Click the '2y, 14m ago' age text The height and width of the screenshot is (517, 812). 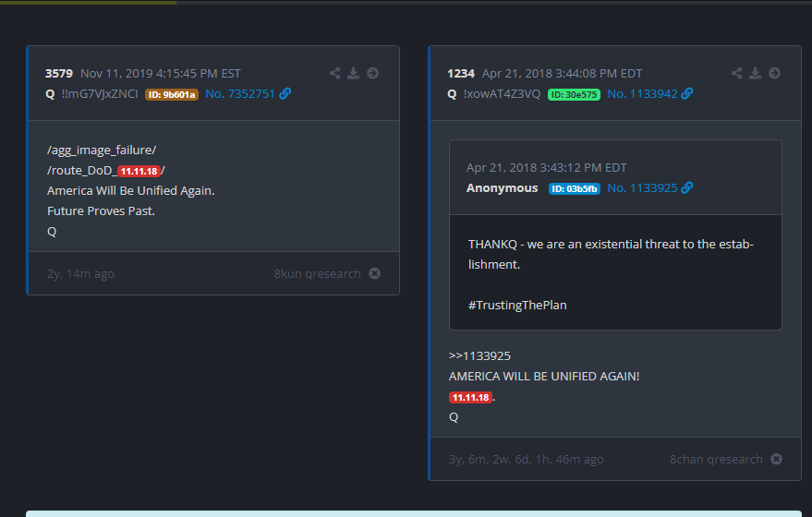(80, 274)
